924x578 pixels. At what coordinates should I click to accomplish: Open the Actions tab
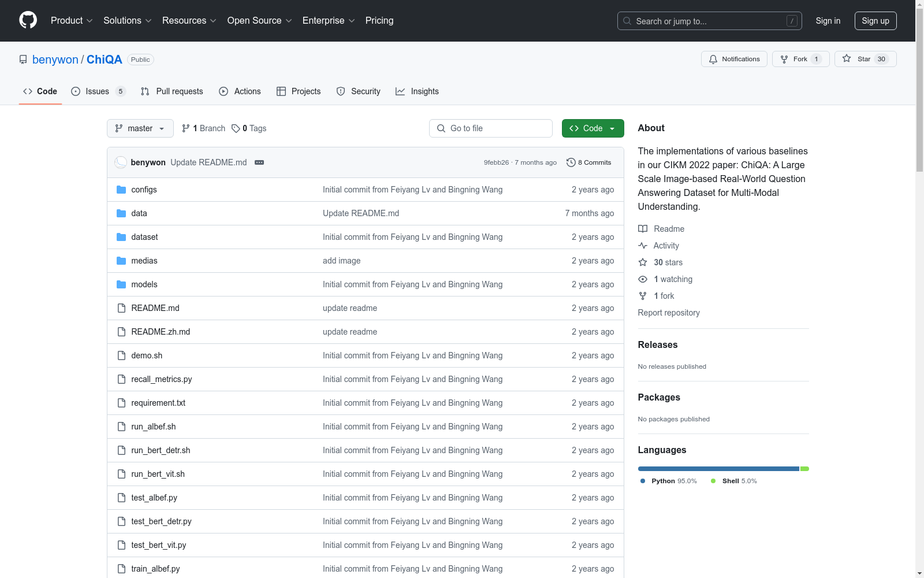click(x=240, y=91)
